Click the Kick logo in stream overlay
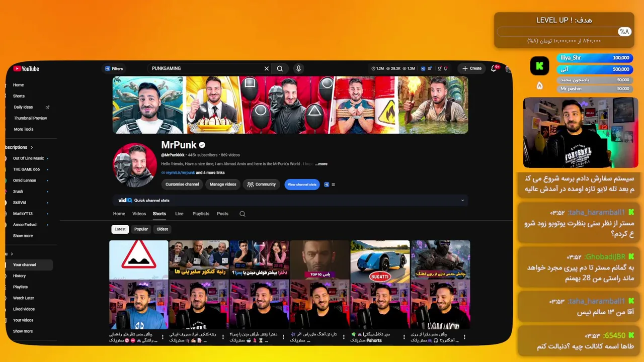The image size is (644, 362). click(540, 66)
